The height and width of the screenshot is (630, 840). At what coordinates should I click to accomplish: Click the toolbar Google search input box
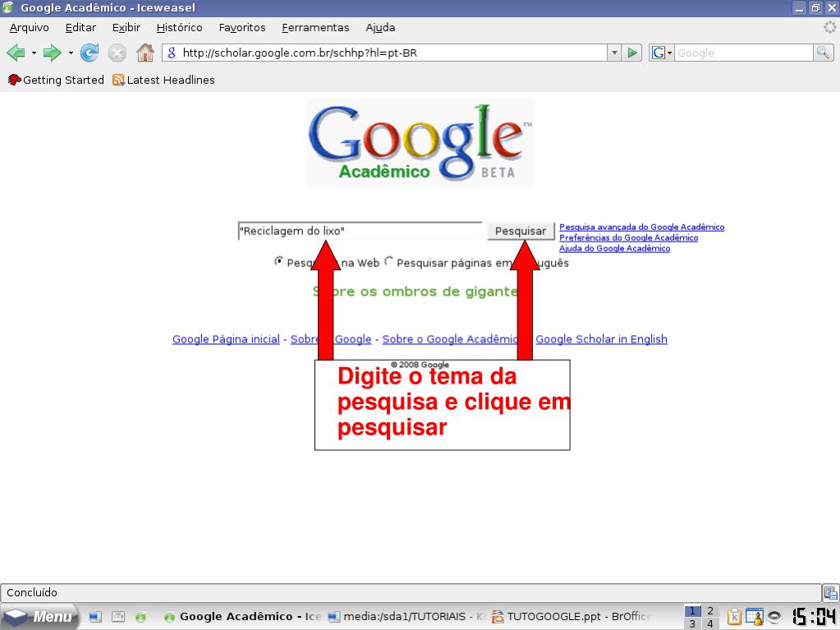point(744,53)
